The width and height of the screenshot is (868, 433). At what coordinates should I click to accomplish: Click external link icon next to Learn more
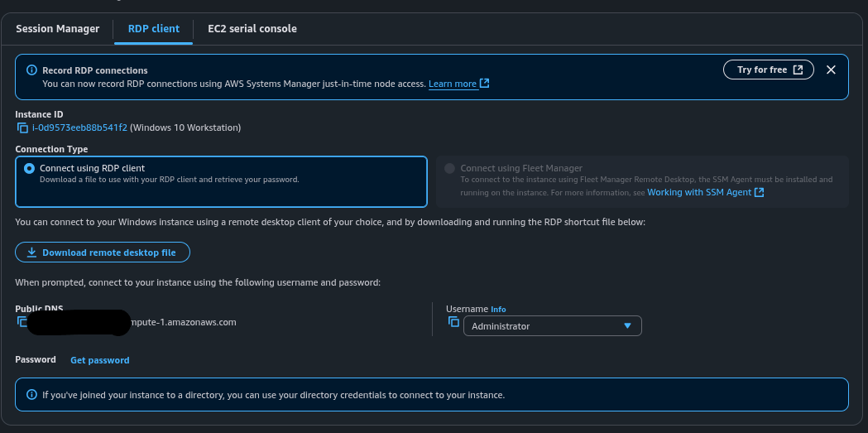point(485,84)
